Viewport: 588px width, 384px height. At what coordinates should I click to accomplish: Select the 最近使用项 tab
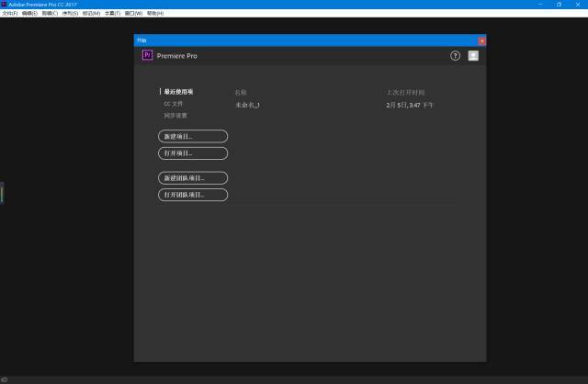pyautogui.click(x=178, y=92)
